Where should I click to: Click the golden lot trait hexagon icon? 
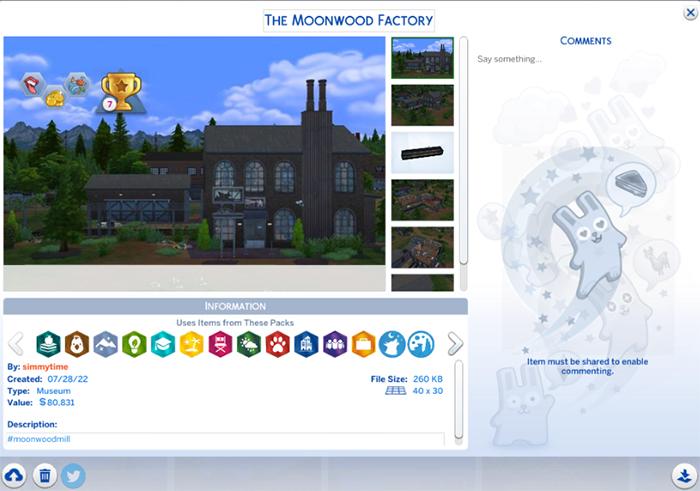tap(55, 97)
